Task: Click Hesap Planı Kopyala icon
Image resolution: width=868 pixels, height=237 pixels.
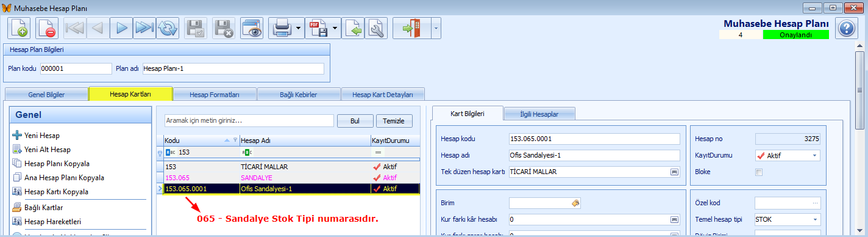Action: 17,164
